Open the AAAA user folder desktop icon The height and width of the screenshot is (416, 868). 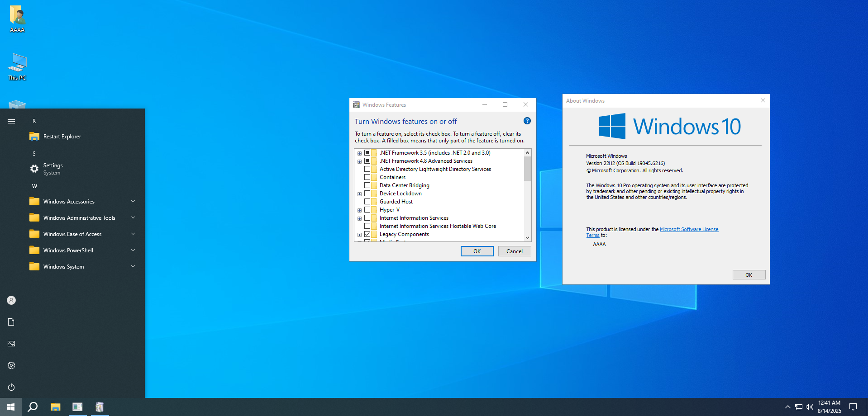tap(17, 19)
